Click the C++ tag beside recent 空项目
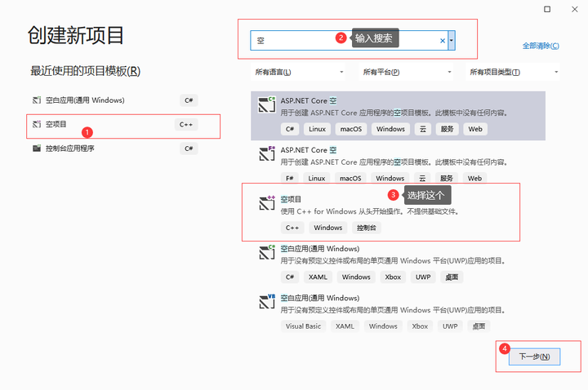 (186, 124)
